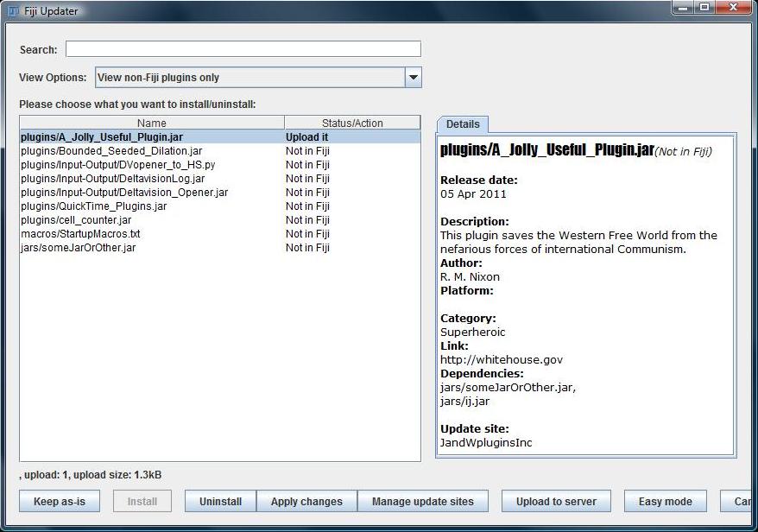Image resolution: width=758 pixels, height=532 pixels.
Task: Click the http://whitehouse.gov link in Details
Action: pyautogui.click(x=502, y=360)
